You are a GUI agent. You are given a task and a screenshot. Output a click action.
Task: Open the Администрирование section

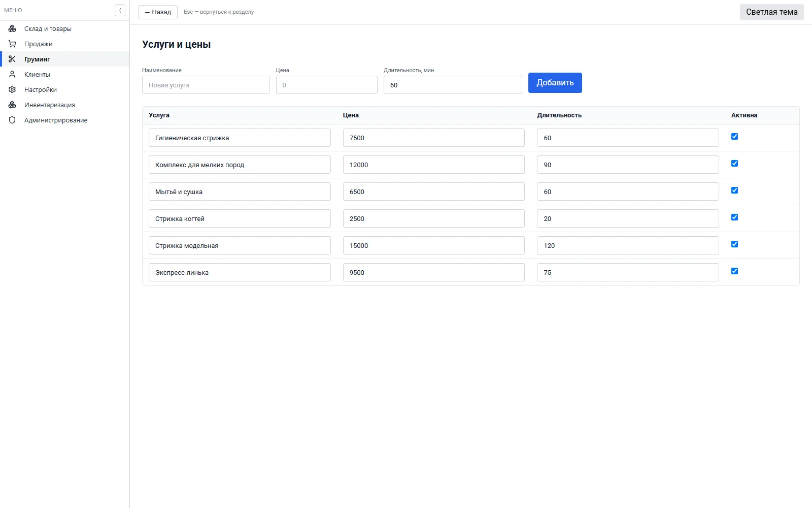tap(65, 120)
